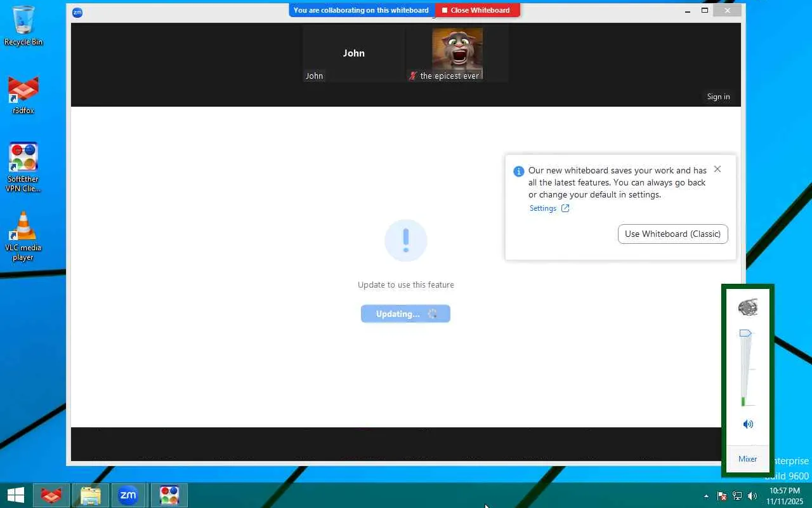
Task: Maximize the Zoom window
Action: click(x=705, y=11)
